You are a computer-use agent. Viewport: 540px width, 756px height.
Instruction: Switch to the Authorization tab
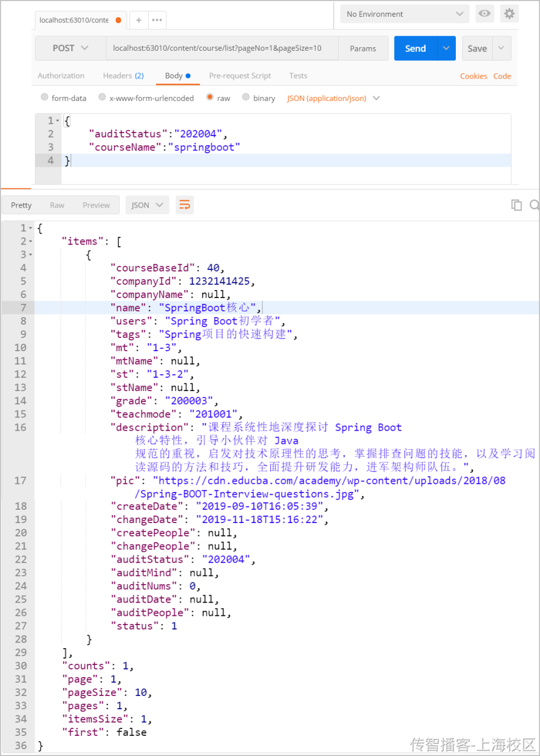click(61, 76)
